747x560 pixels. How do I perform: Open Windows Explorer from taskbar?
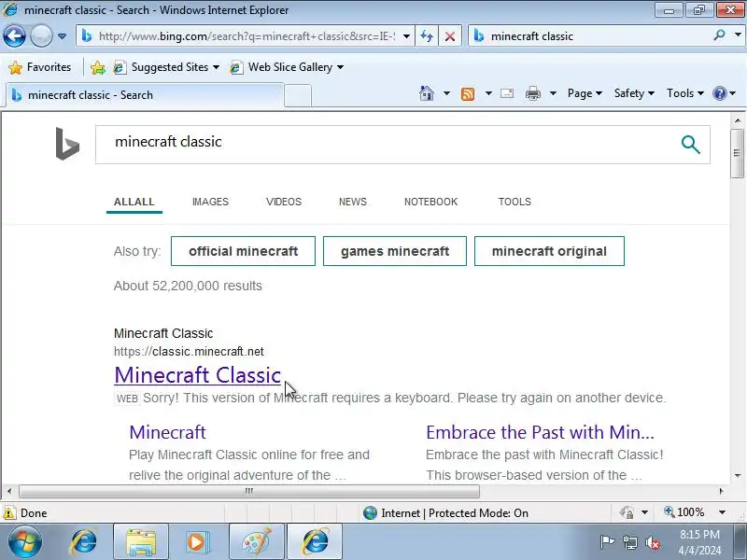click(x=141, y=541)
